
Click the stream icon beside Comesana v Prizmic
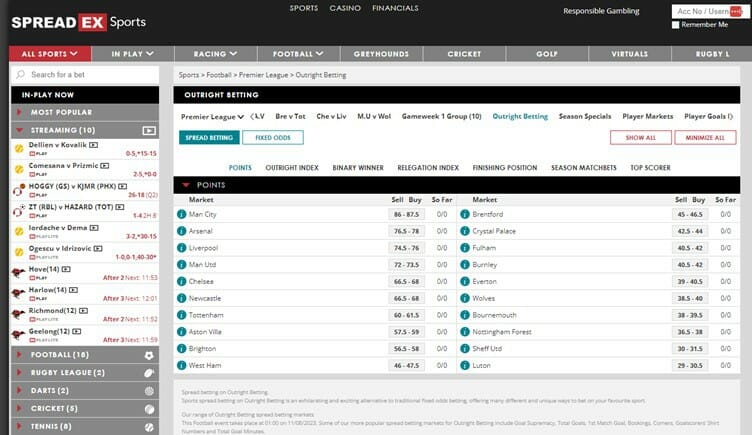[105, 165]
